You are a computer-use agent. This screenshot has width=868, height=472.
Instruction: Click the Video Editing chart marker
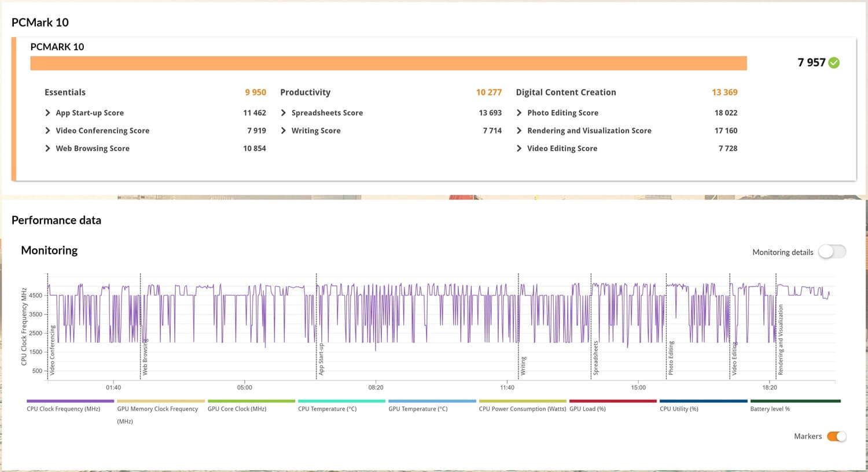(734, 359)
